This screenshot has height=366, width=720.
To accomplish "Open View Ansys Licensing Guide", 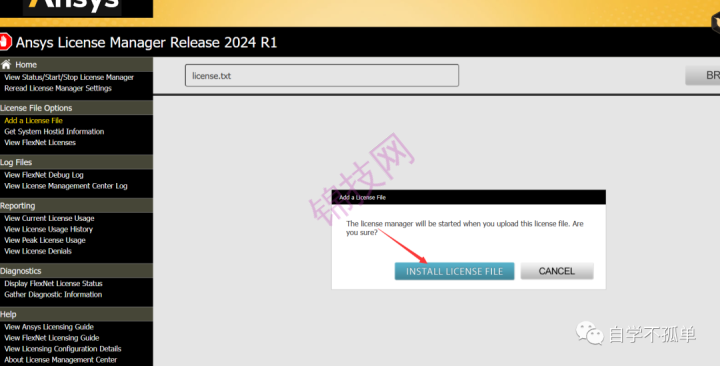I will coord(49,327).
